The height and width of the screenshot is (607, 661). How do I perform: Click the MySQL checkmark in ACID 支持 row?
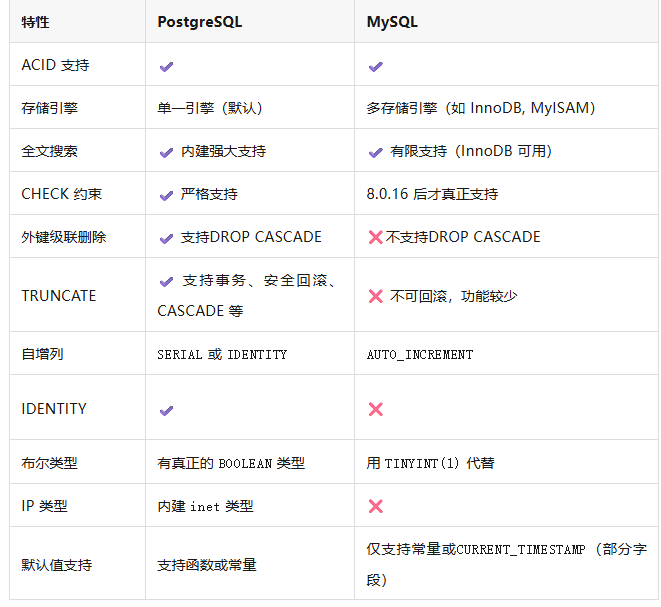pyautogui.click(x=375, y=66)
